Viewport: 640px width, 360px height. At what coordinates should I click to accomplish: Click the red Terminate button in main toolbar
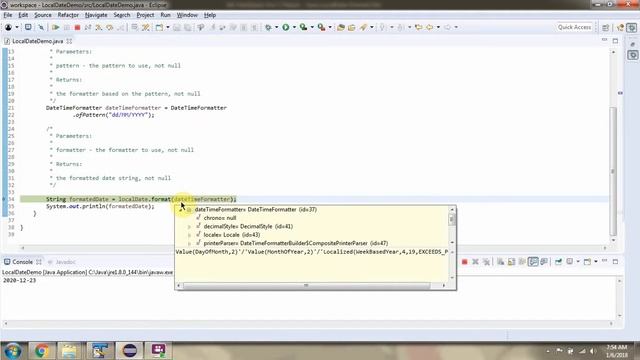77,27
